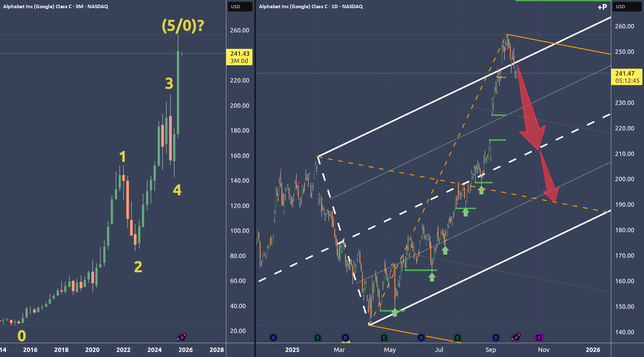Click the dividend marker in June
The height and width of the screenshot is (357, 644).
421,338
